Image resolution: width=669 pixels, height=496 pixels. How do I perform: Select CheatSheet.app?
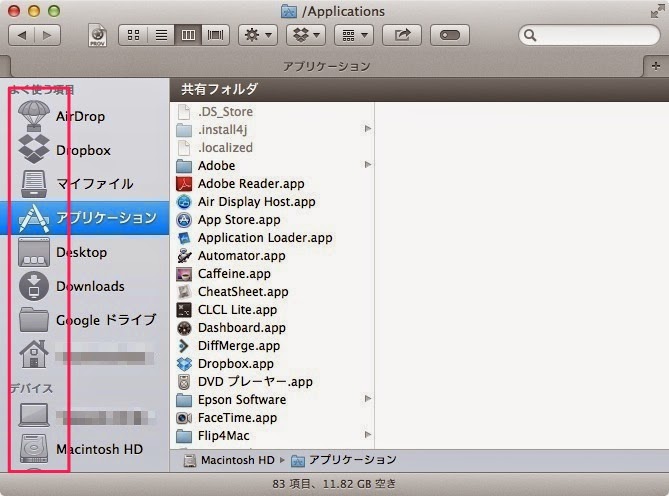tap(272, 292)
